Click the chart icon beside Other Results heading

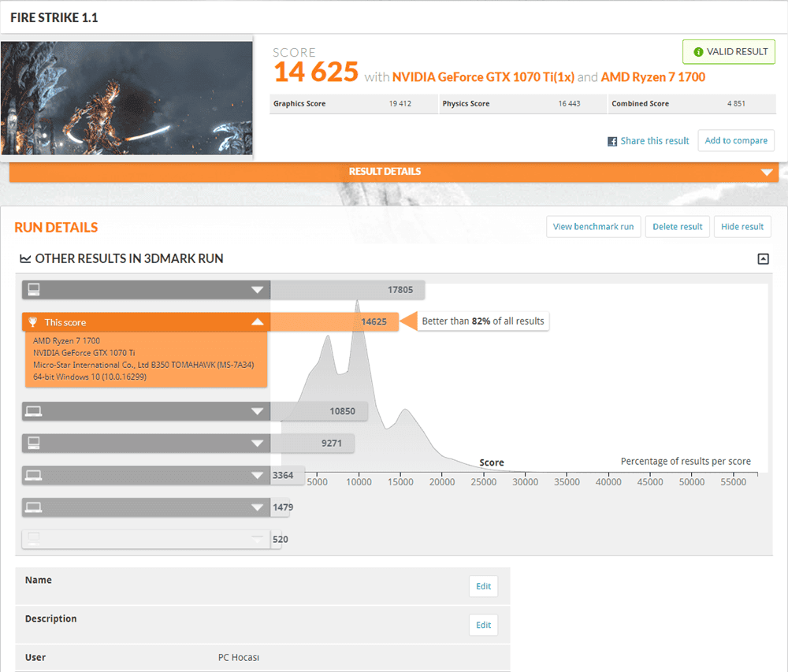click(x=25, y=258)
